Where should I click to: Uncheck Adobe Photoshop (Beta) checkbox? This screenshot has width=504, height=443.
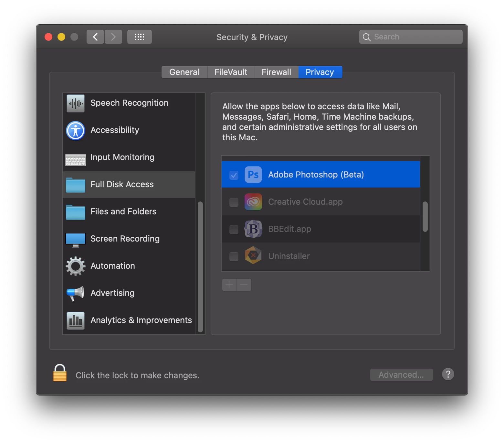(234, 175)
